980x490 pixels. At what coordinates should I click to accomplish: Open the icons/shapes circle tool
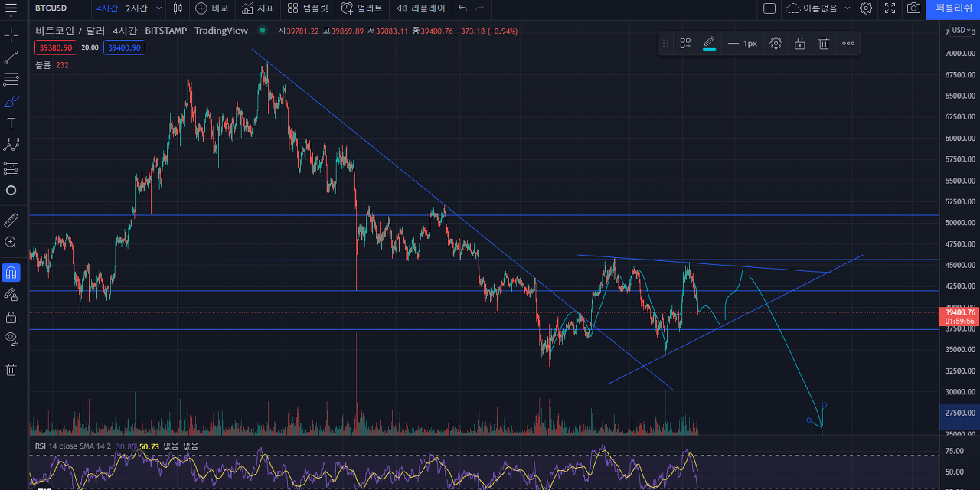11,190
